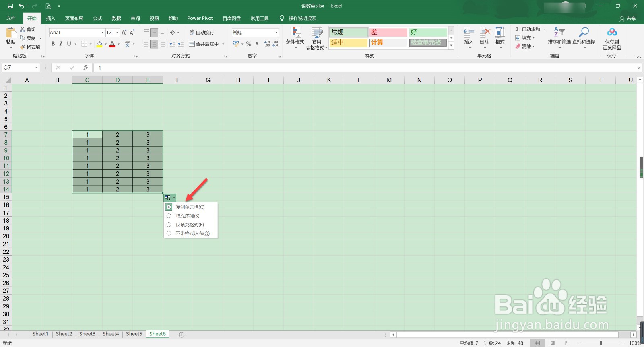The image size is (644, 347).
Task: Click the Fill Color bucket icon
Action: 99,44
